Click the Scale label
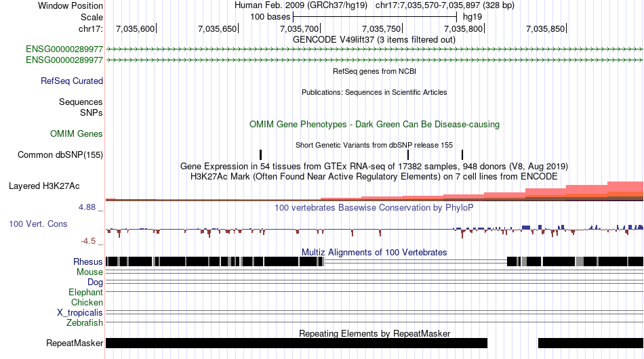Screen dimensions: 644x359 tap(92, 17)
